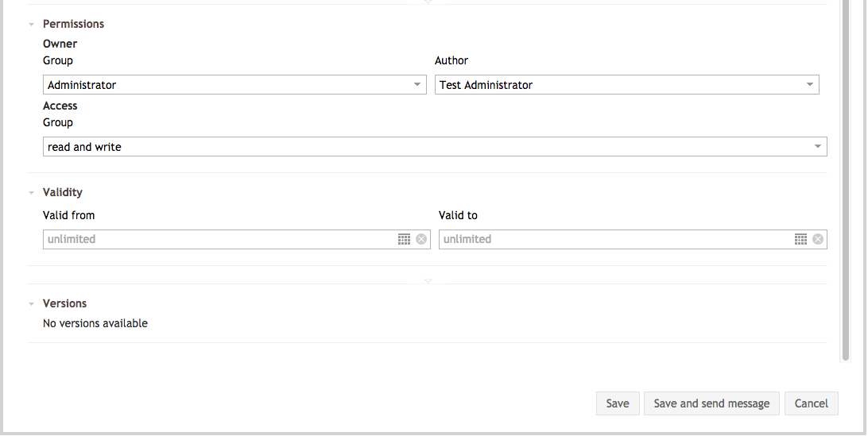Click the Save button

(x=618, y=403)
